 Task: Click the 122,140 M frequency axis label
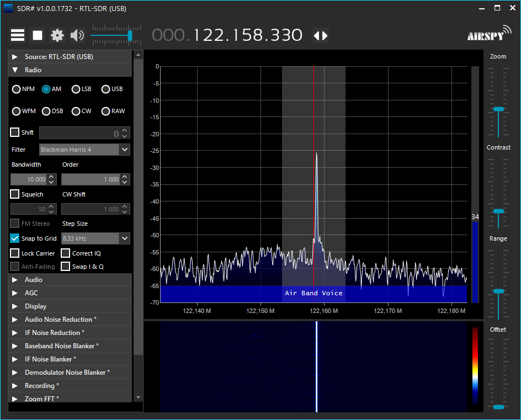click(x=196, y=311)
